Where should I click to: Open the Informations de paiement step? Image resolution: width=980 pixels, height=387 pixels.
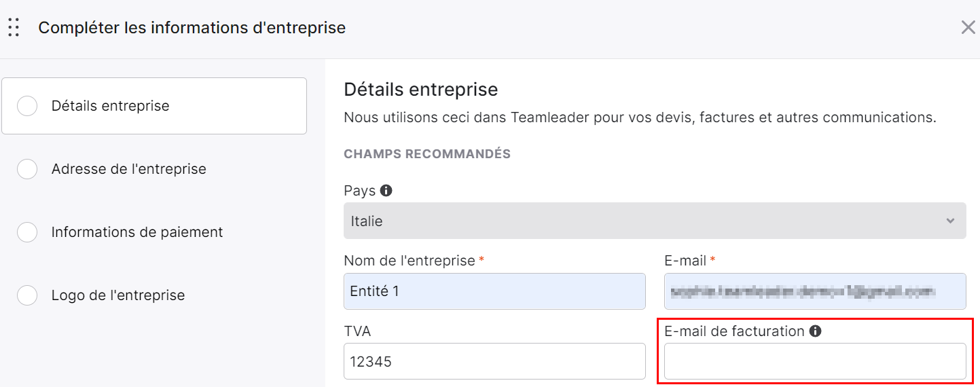[x=137, y=232]
